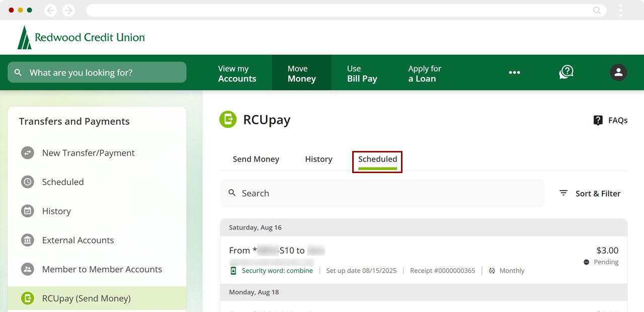Open the Apply for a Loan menu
This screenshot has height=312, width=644.
tap(425, 73)
